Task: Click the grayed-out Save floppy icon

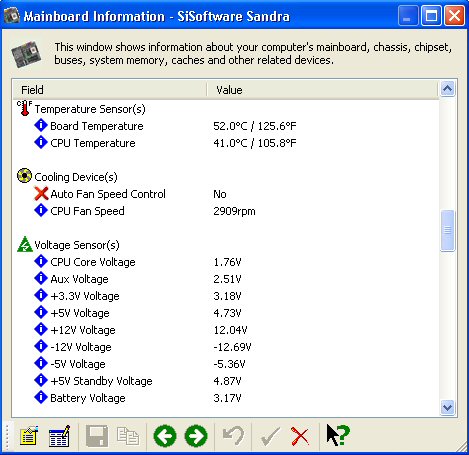Action: tap(97, 436)
